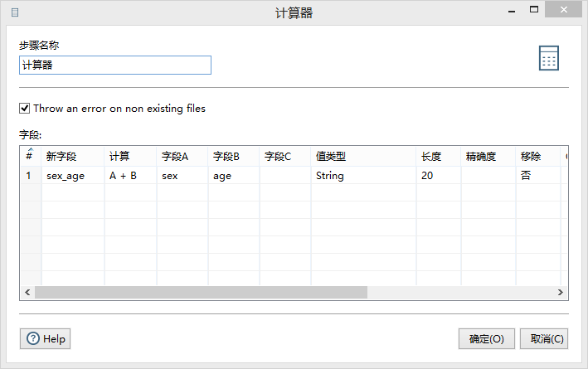Click the empty 精确度 cell in row 1
Viewport: 588px width, 369px height.
488,175
